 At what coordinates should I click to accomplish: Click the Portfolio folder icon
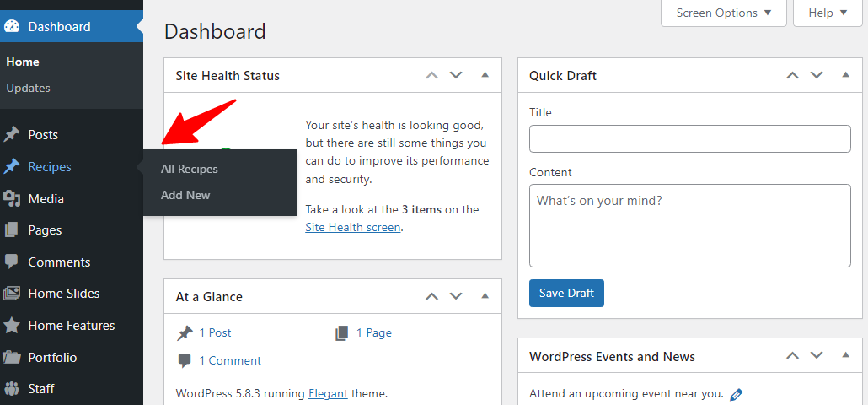12,358
